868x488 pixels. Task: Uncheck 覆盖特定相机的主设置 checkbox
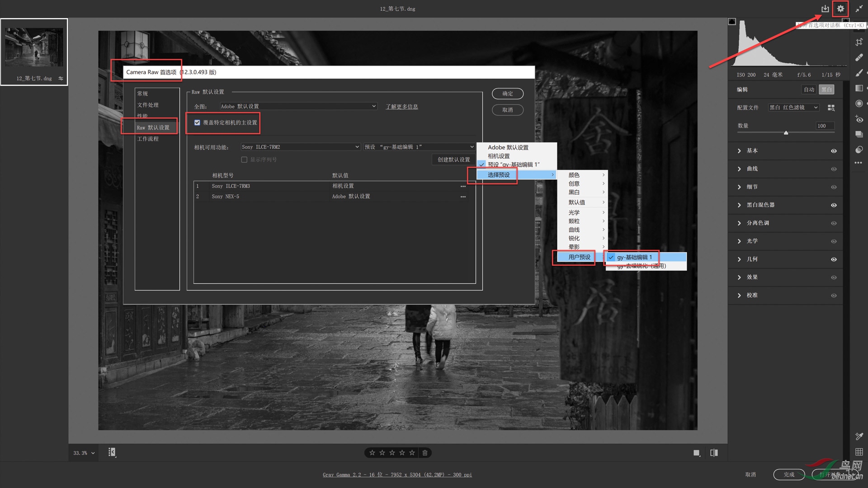click(197, 122)
